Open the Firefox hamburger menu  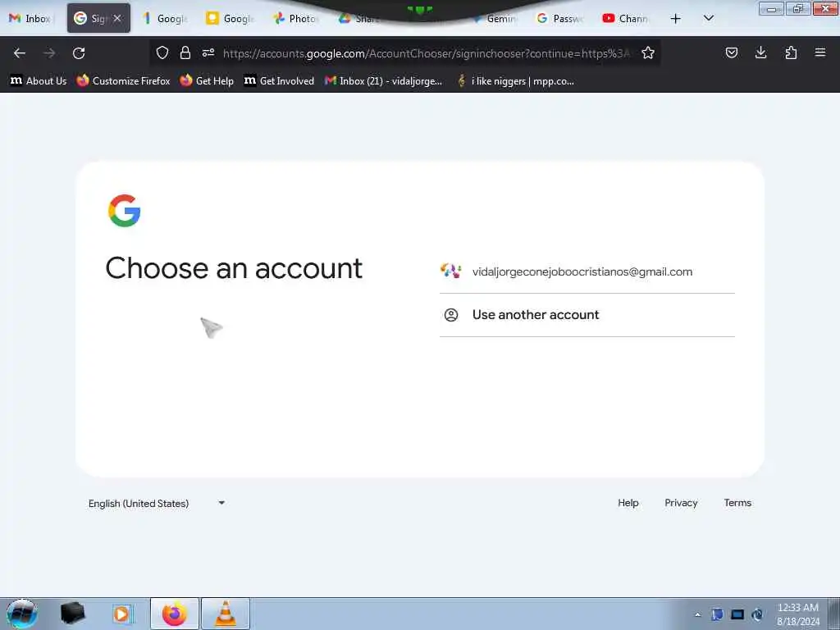820,52
